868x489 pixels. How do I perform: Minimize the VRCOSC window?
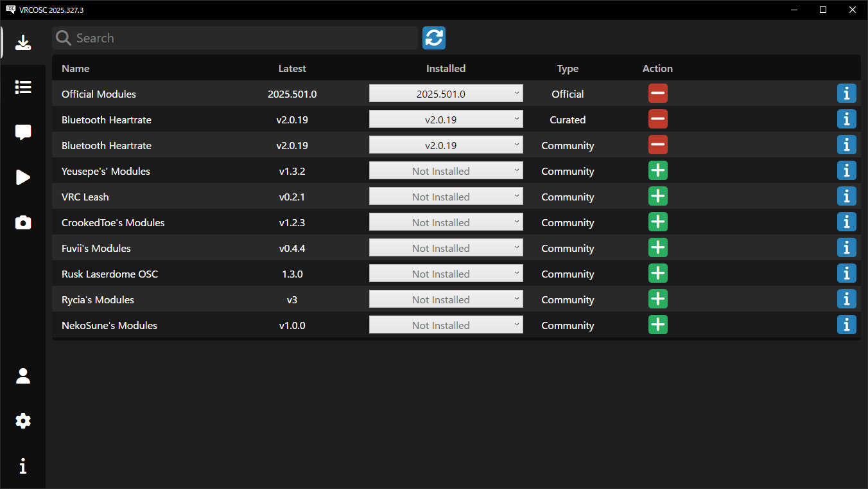click(794, 10)
